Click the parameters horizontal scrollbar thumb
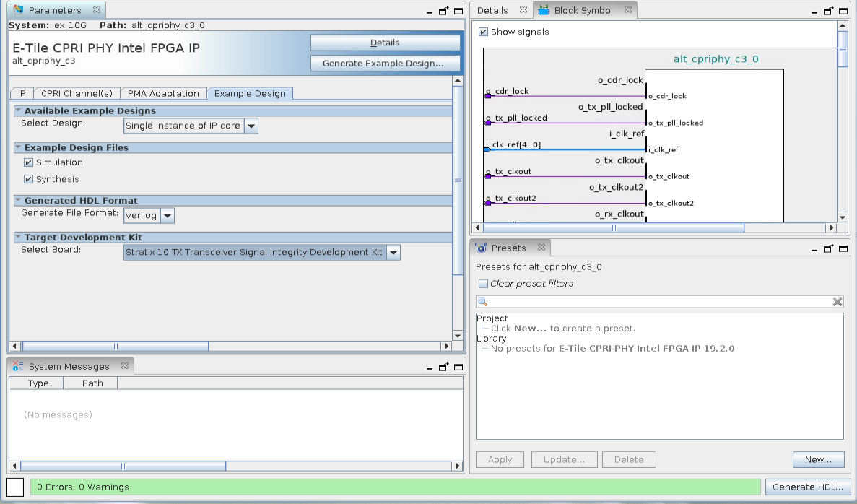 116,346
